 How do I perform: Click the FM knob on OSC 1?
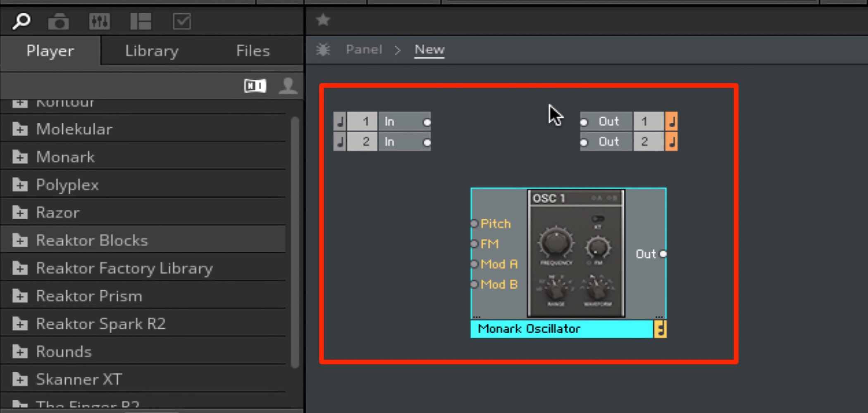click(x=598, y=247)
